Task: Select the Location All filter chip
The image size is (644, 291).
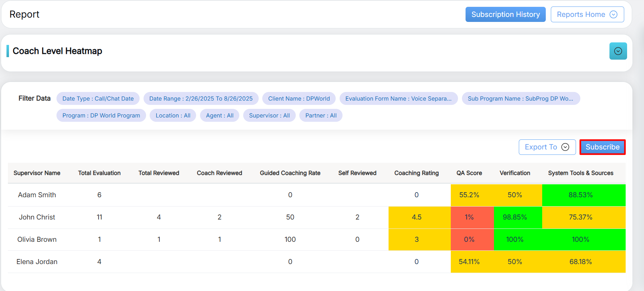Action: (x=173, y=115)
